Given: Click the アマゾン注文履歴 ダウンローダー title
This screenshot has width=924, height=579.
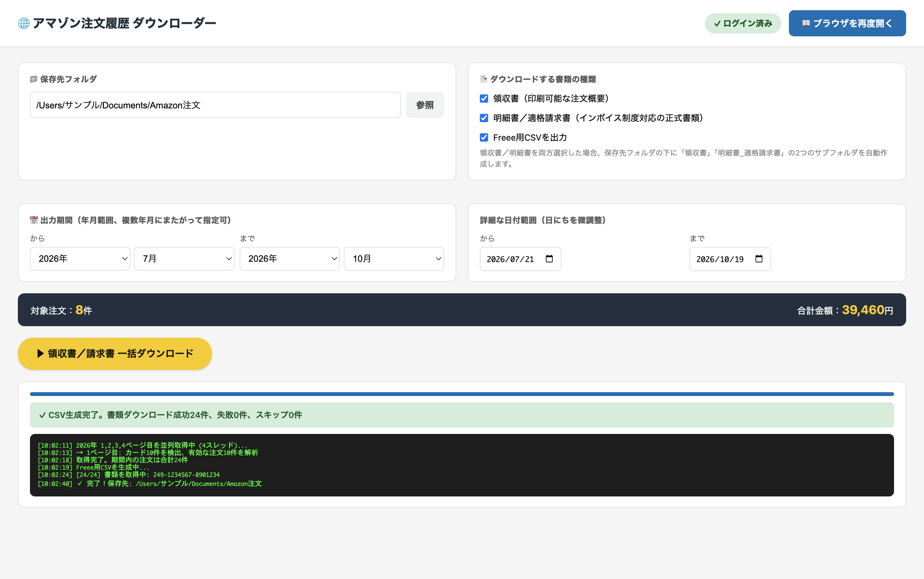Looking at the screenshot, I should 124,23.
